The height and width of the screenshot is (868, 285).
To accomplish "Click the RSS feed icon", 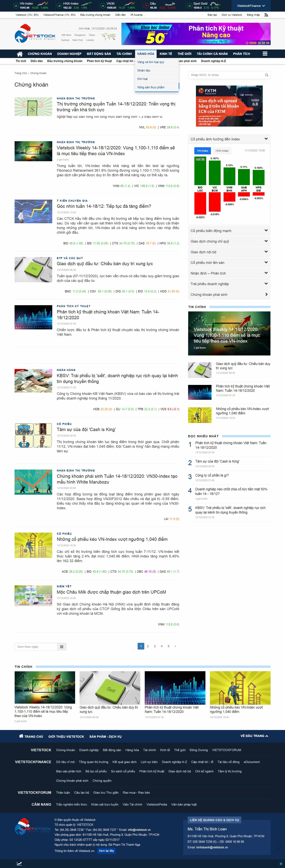I will [x=266, y=15].
